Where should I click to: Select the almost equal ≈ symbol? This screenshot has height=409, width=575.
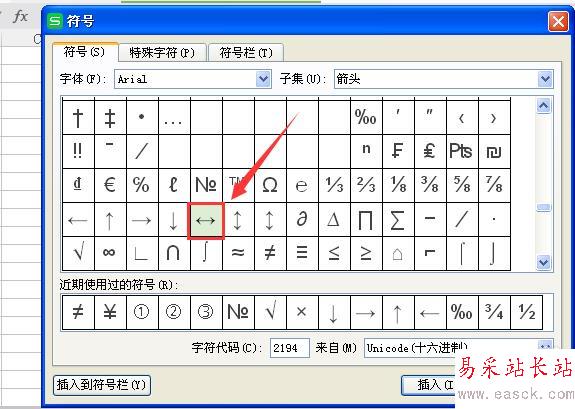click(x=238, y=253)
